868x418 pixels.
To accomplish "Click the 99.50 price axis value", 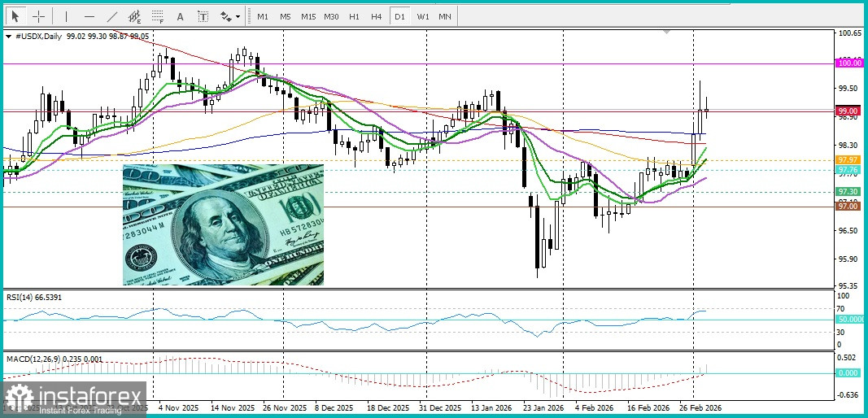I will click(848, 88).
